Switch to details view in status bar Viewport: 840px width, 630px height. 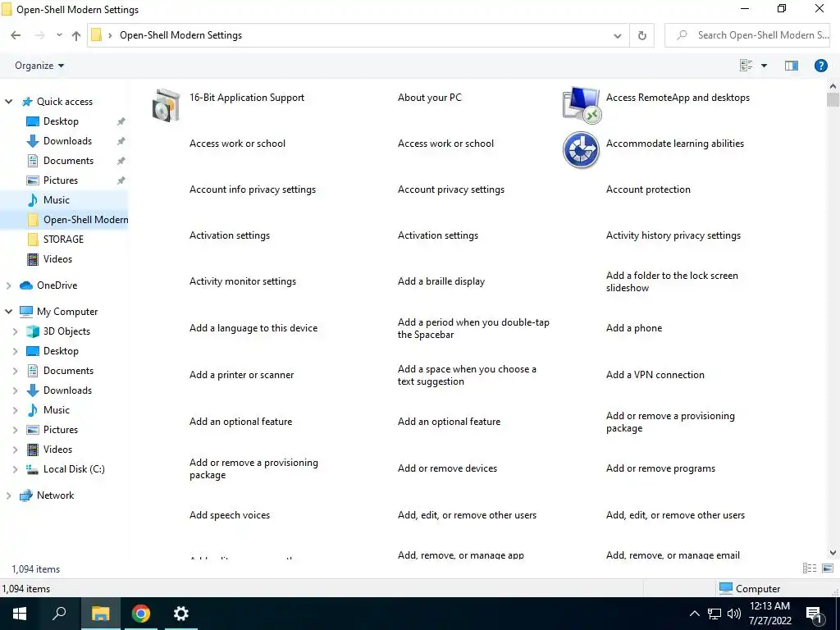810,568
